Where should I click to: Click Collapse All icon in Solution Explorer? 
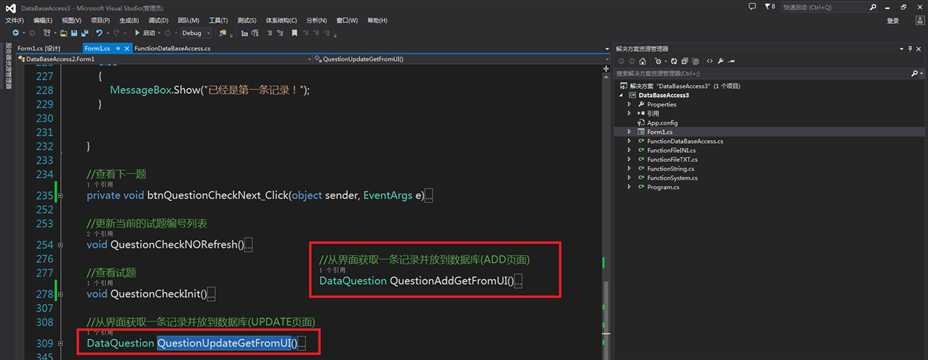(684, 61)
